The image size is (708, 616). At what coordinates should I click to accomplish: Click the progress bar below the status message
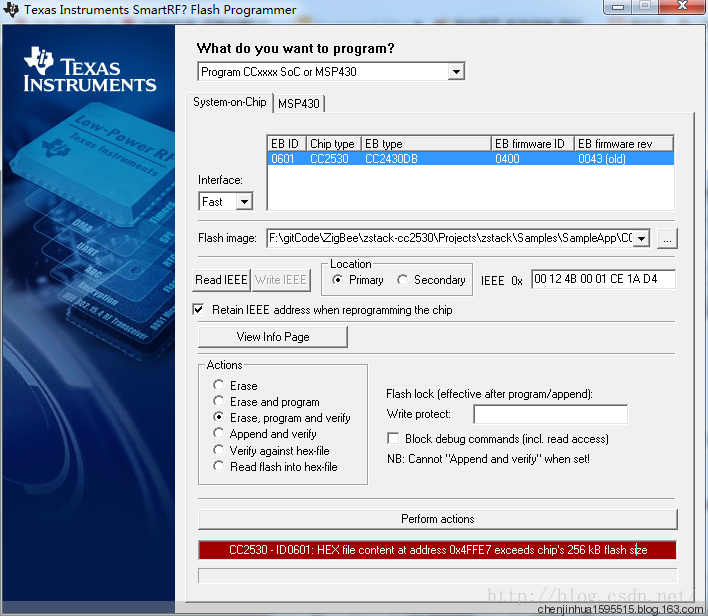(438, 576)
